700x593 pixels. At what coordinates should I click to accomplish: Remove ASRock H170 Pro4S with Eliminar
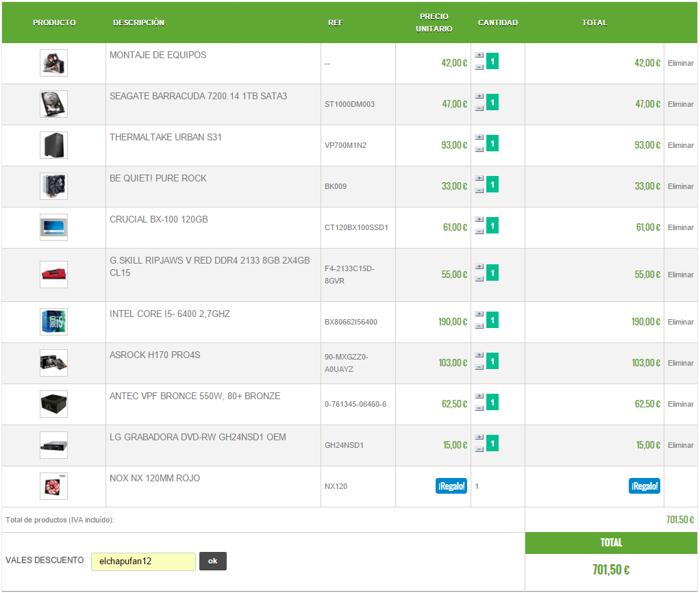(680, 363)
